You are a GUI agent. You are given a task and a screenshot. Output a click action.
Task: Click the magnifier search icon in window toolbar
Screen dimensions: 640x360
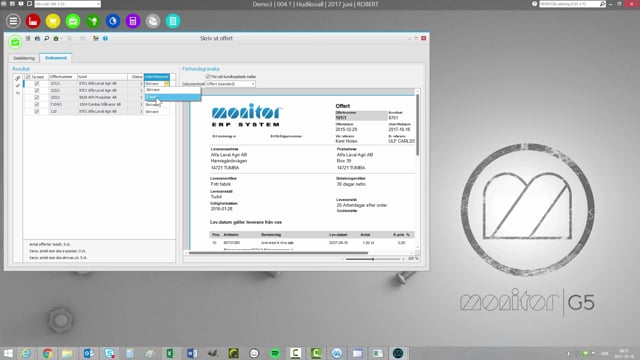pyautogui.click(x=47, y=38)
